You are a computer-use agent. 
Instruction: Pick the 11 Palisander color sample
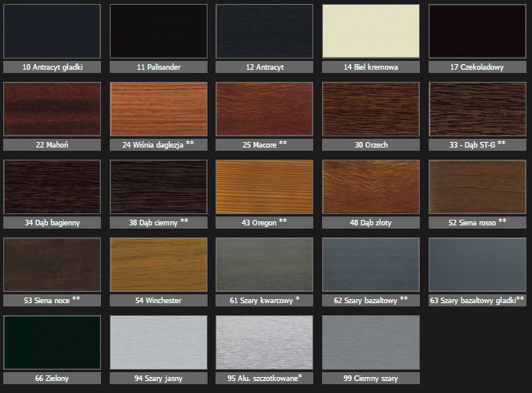coord(159,32)
